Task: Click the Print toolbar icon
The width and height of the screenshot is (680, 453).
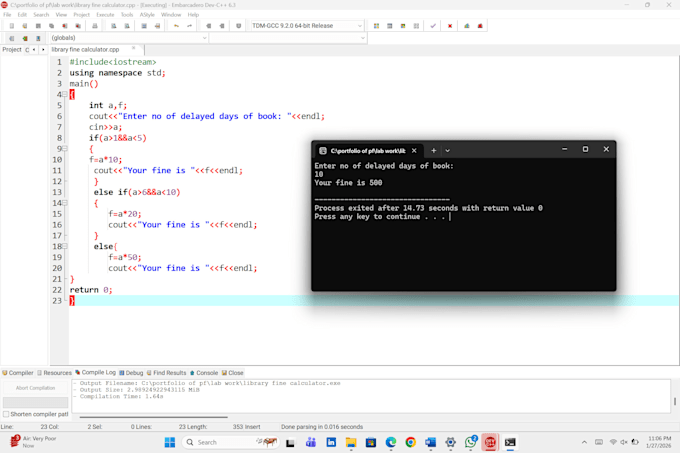Action: (95, 26)
